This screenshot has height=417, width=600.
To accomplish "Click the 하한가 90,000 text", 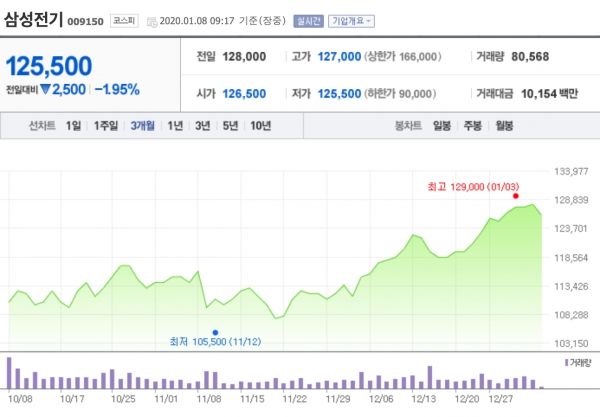I will click(x=400, y=94).
